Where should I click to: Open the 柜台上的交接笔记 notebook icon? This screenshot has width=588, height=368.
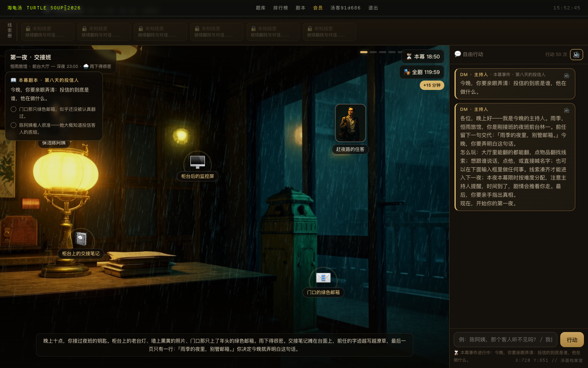[81, 239]
